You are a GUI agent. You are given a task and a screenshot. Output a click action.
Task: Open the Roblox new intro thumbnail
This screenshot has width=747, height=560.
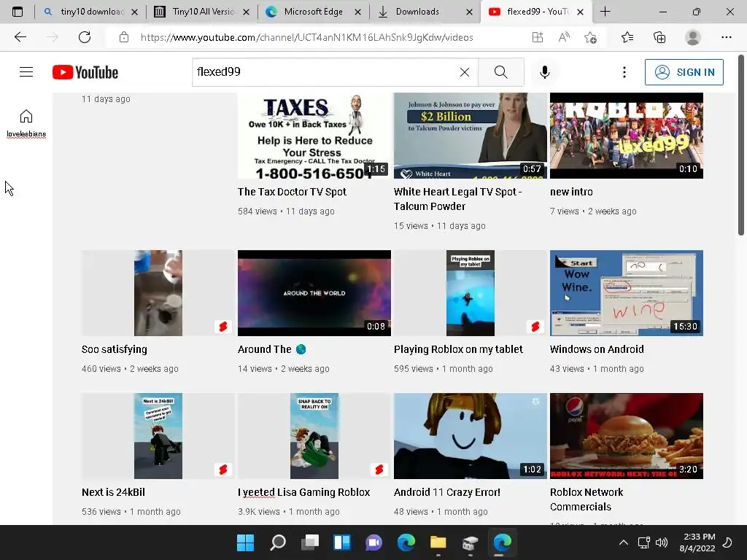627,136
